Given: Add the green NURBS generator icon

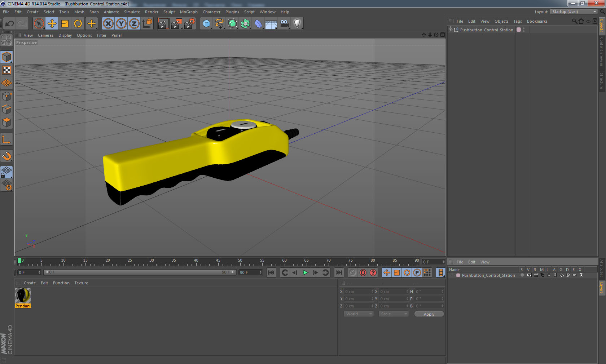Looking at the screenshot, I should point(232,24).
